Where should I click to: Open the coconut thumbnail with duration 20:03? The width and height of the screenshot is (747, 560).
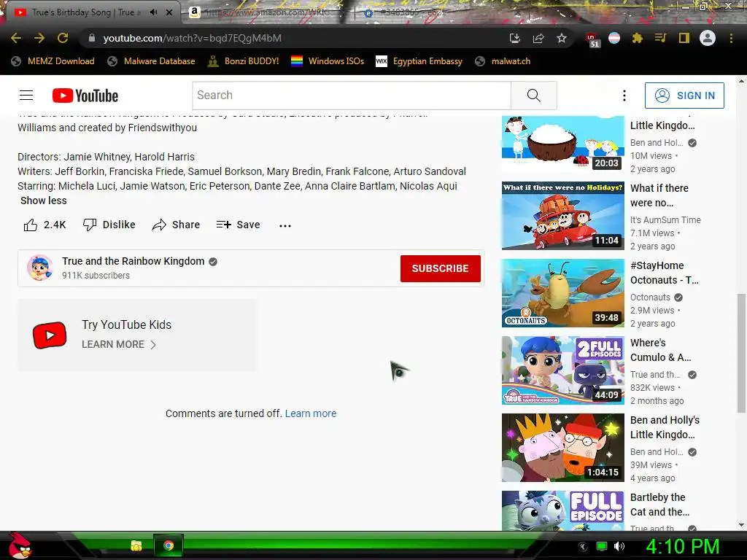point(562,144)
